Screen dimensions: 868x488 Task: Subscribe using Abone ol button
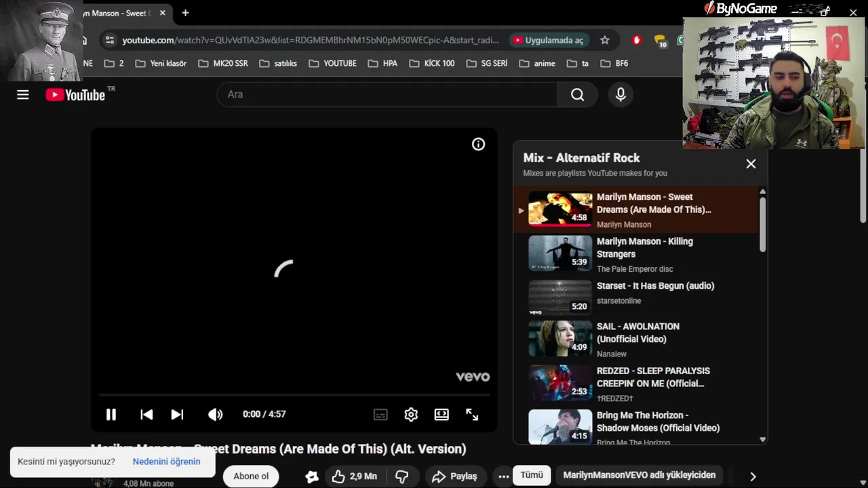coord(251,476)
